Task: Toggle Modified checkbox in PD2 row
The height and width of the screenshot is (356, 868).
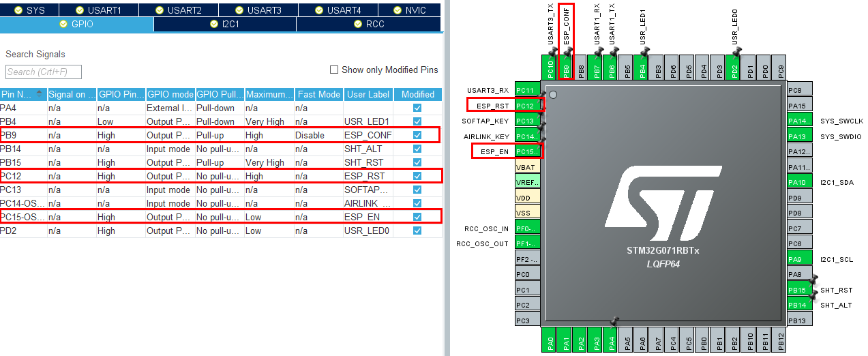Action: click(417, 231)
